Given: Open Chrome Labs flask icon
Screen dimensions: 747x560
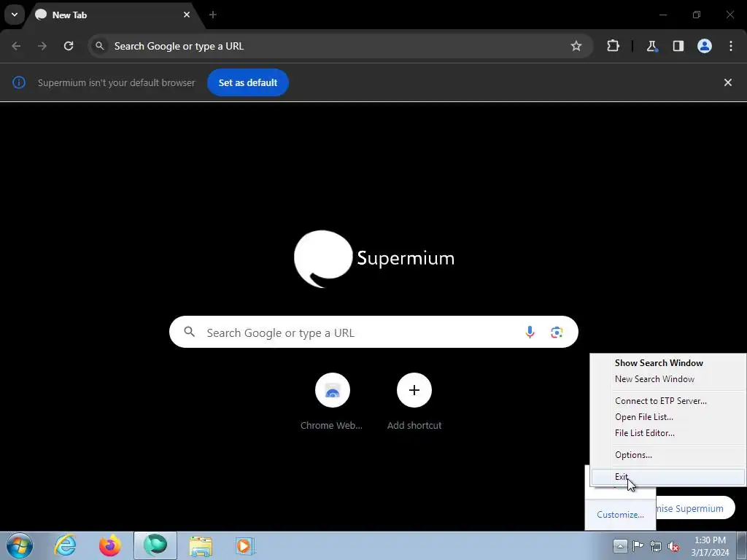Looking at the screenshot, I should pyautogui.click(x=651, y=46).
